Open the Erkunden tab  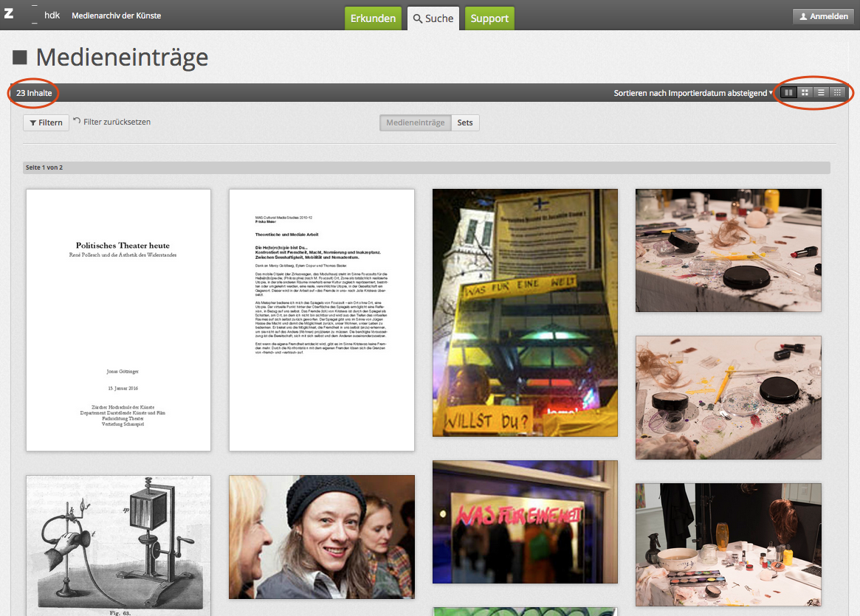point(373,18)
